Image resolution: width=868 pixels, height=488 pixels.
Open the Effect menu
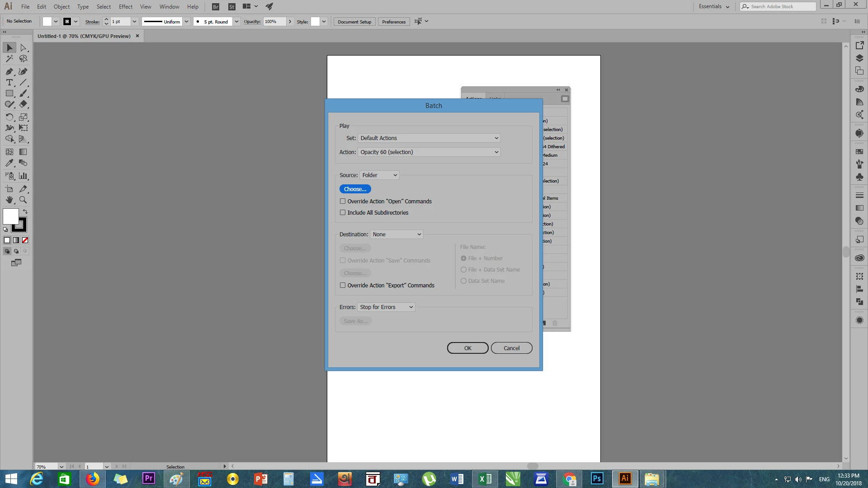point(125,7)
